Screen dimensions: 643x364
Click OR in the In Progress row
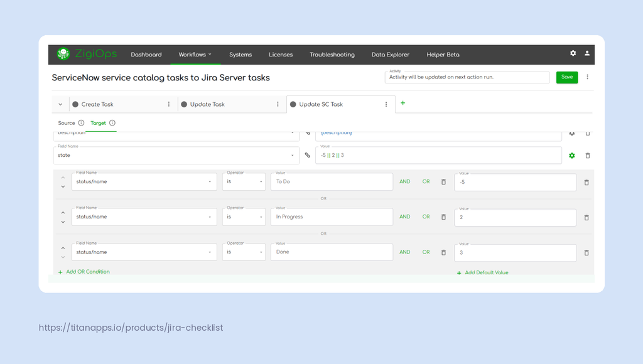[x=426, y=217]
